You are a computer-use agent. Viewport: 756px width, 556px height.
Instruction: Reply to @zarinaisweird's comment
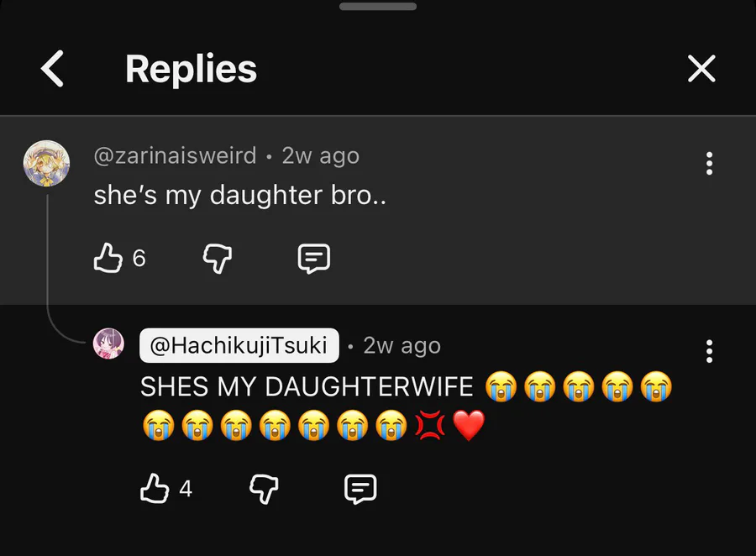[x=314, y=259]
